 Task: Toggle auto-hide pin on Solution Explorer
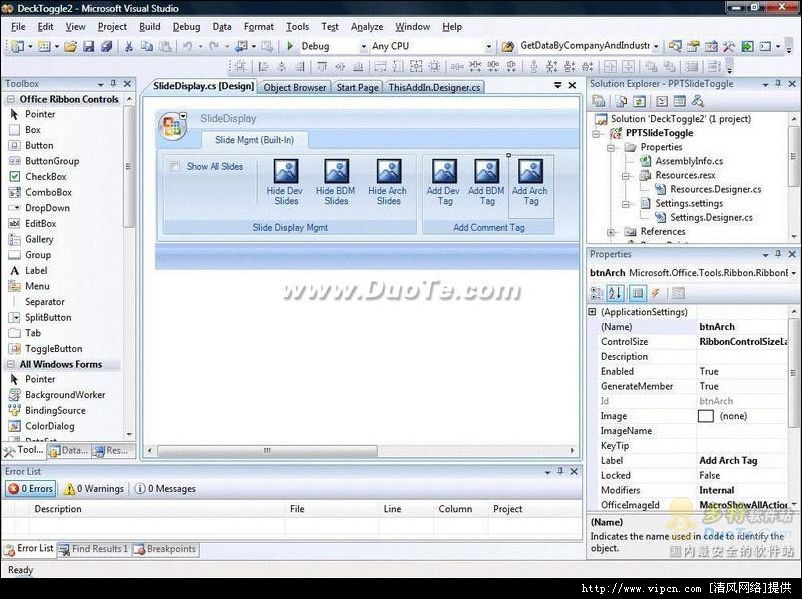[x=778, y=83]
